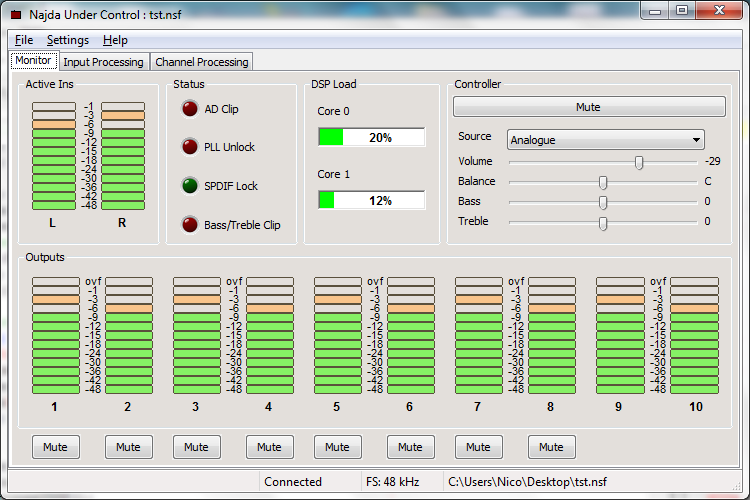
Task: Click output 10 level meter
Action: [x=694, y=335]
